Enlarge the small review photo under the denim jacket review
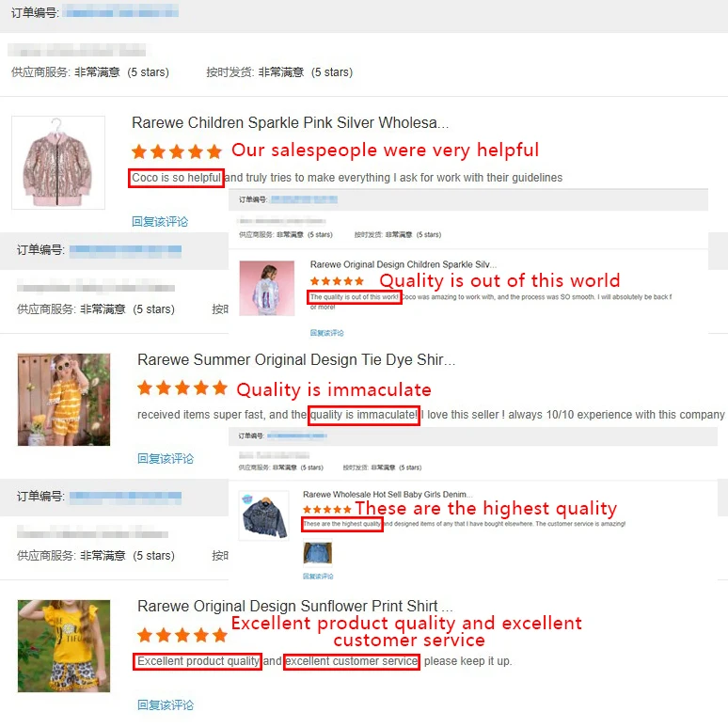728x728 pixels. (318, 553)
